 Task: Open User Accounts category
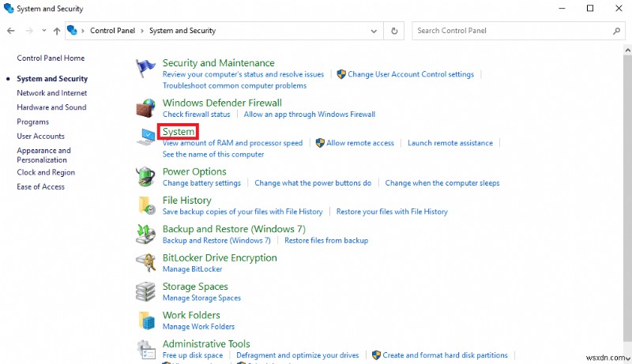coord(41,136)
